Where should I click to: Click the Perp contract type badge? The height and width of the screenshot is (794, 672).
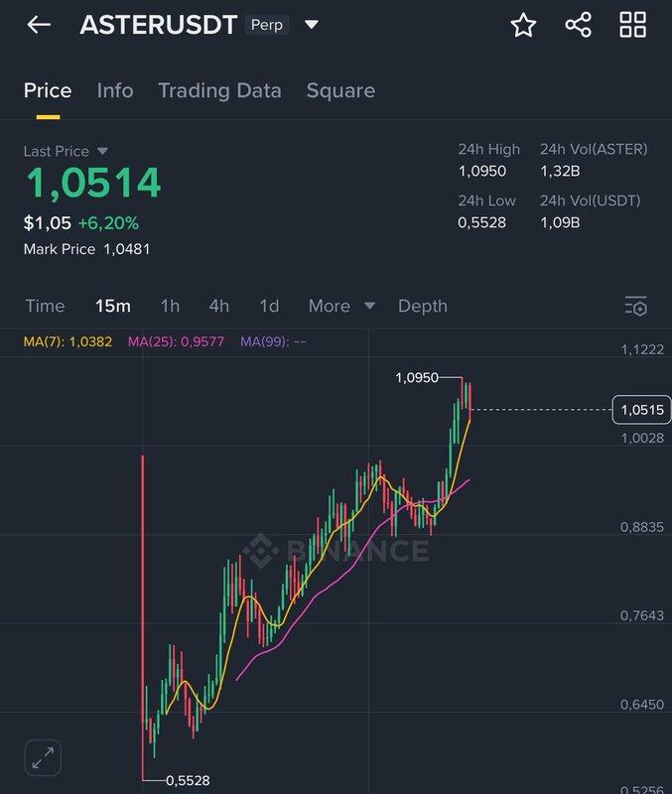267,24
